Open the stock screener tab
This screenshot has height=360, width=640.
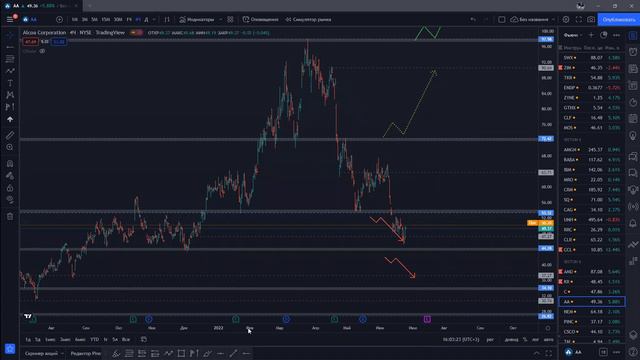(41, 353)
